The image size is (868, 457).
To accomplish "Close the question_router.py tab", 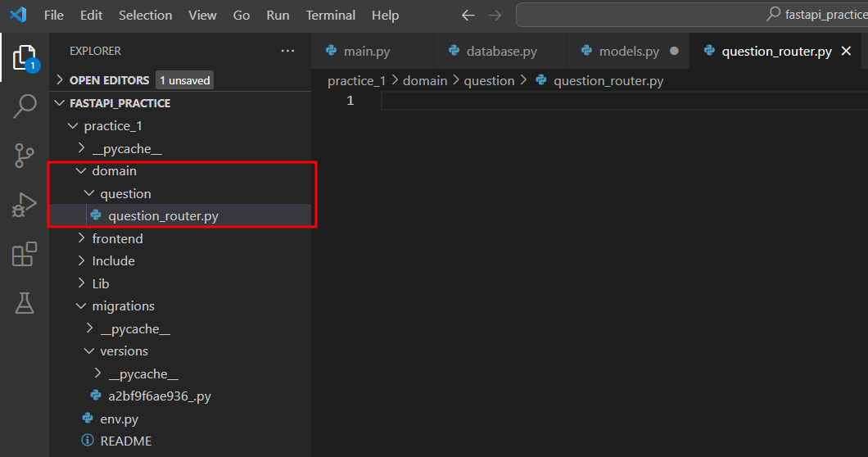I will click(x=847, y=51).
